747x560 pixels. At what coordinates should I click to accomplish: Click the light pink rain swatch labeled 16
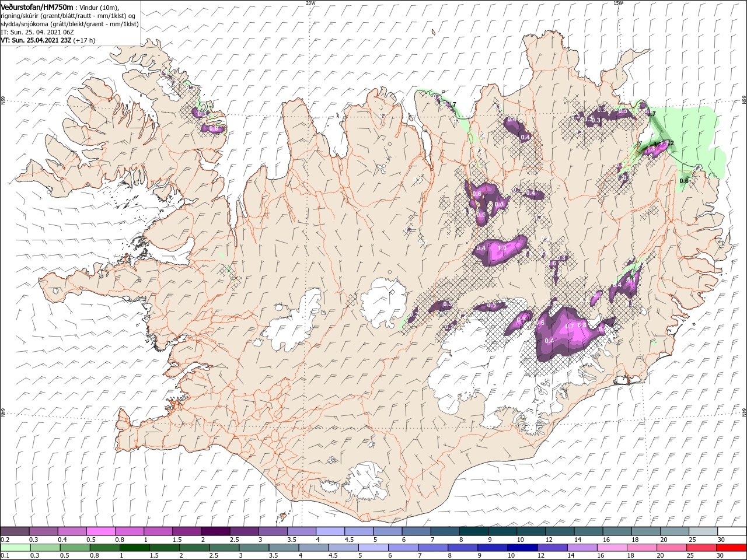point(611,548)
